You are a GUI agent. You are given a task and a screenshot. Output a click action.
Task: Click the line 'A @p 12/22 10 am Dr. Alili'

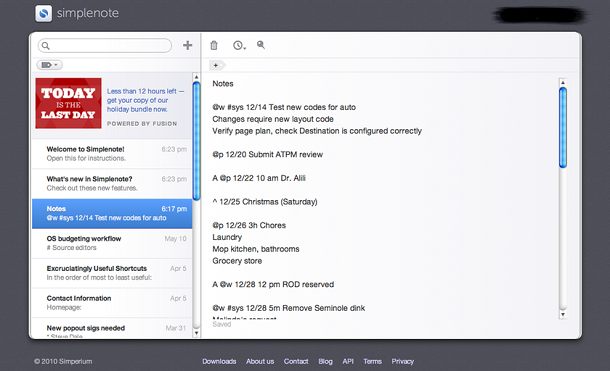click(x=259, y=178)
